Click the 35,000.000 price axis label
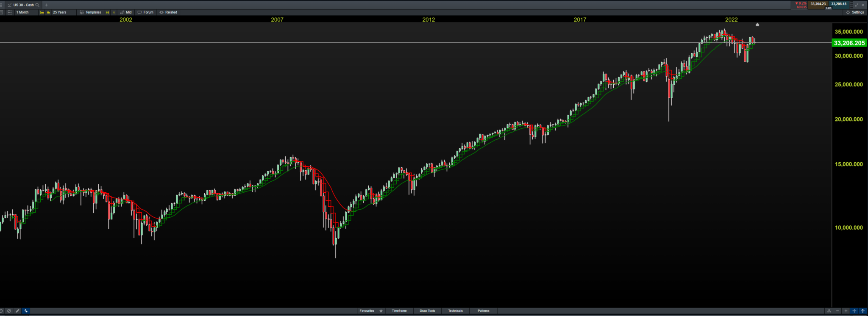 (x=849, y=32)
